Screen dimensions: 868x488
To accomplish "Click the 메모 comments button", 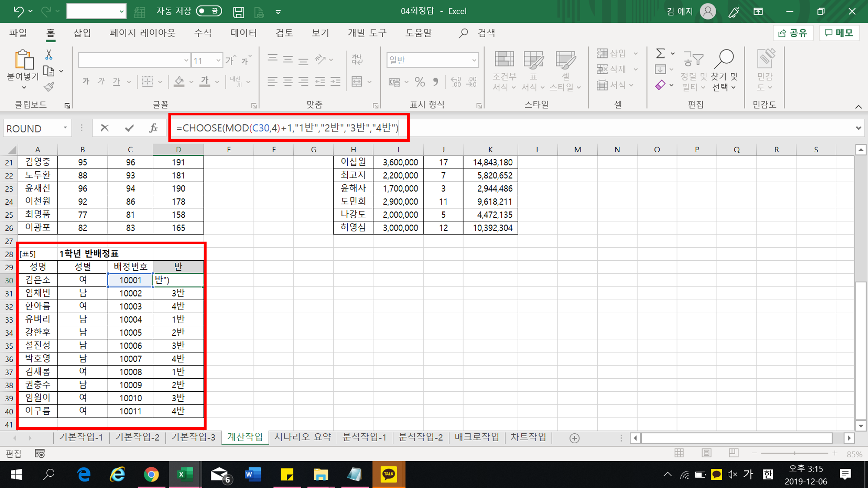I will tap(839, 33).
